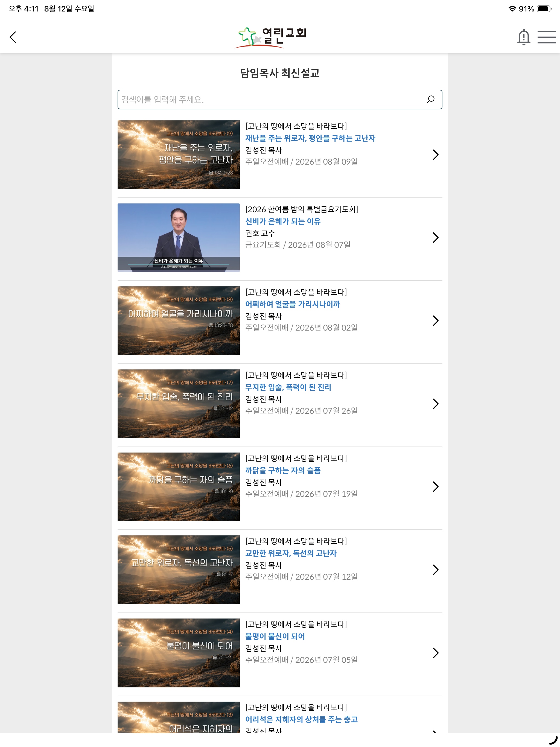
Task: Tap thumbnail of sermon series (8)
Action: [x=178, y=320]
